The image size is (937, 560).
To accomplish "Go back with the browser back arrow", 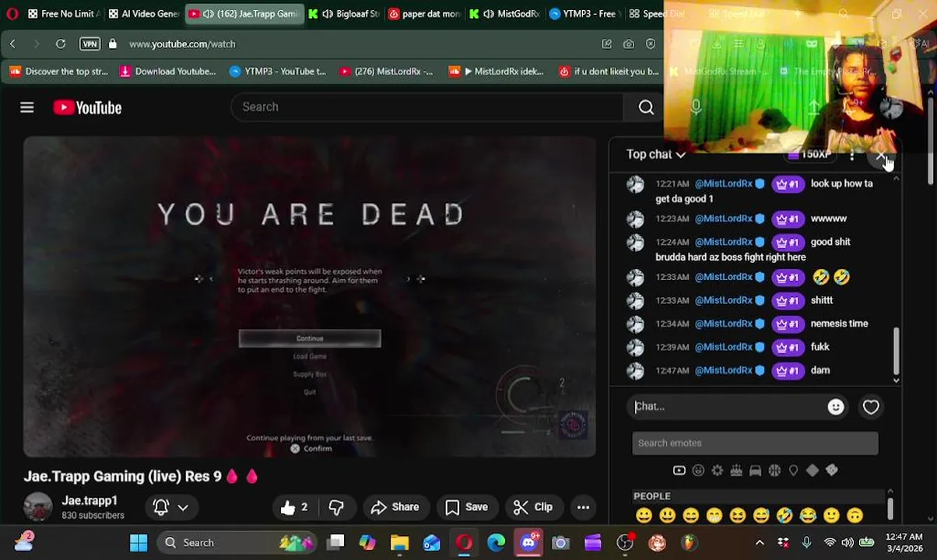I will pyautogui.click(x=12, y=44).
